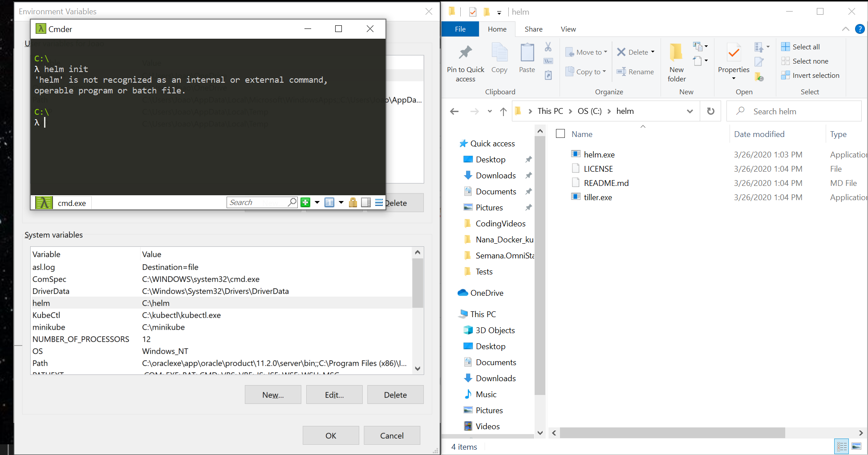The image size is (868, 455).
Task: Click the Edit... button under System variables
Action: [x=334, y=395]
